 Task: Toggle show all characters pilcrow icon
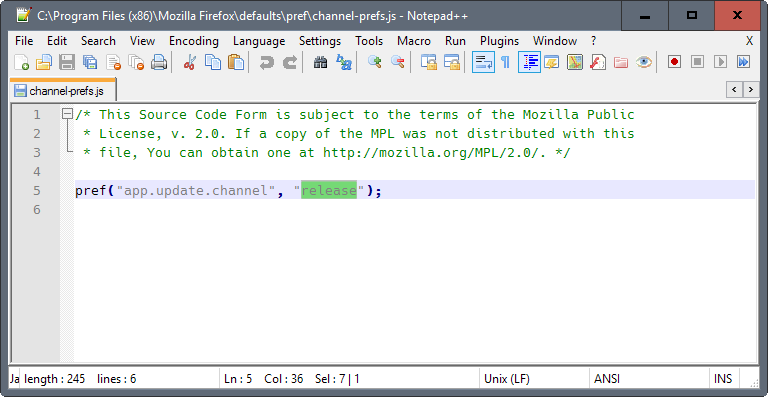(x=505, y=62)
